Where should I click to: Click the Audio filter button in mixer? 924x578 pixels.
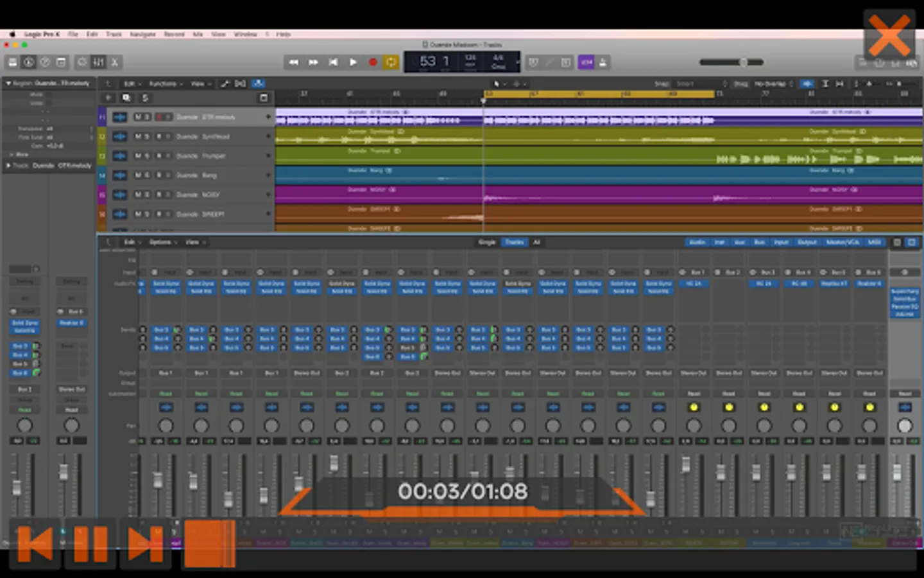coord(697,242)
